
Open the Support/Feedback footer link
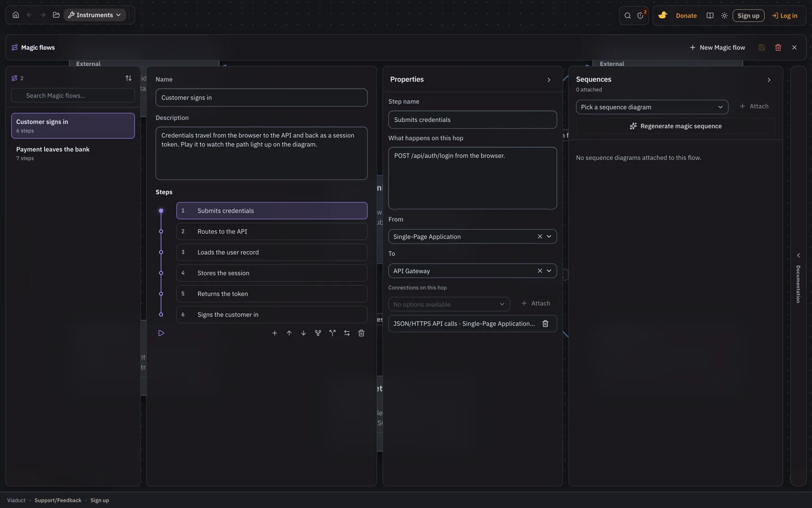(58, 500)
